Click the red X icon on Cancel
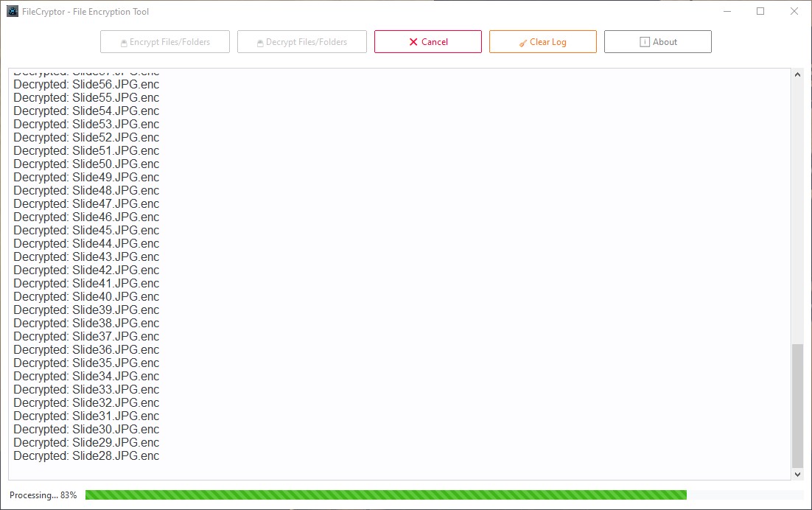 tap(413, 42)
